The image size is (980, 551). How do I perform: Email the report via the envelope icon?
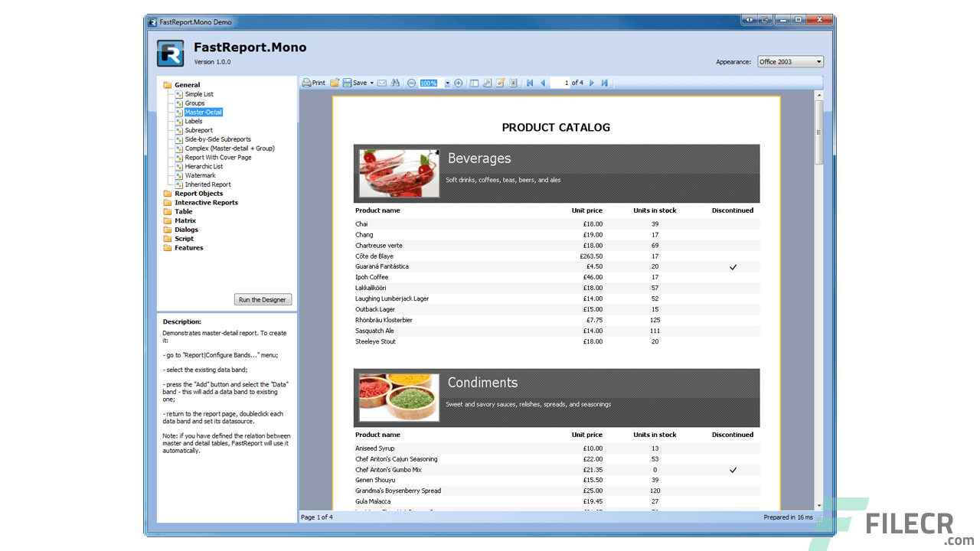381,83
